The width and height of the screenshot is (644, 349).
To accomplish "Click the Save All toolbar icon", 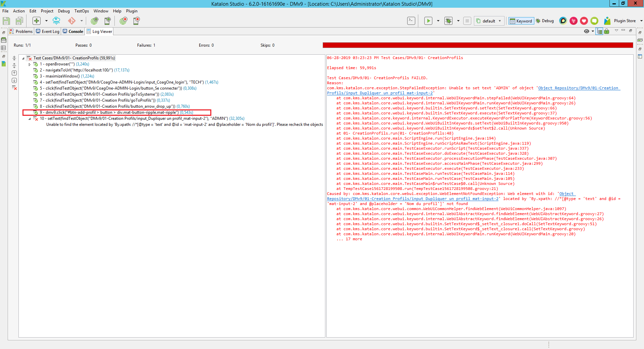I will (x=19, y=21).
